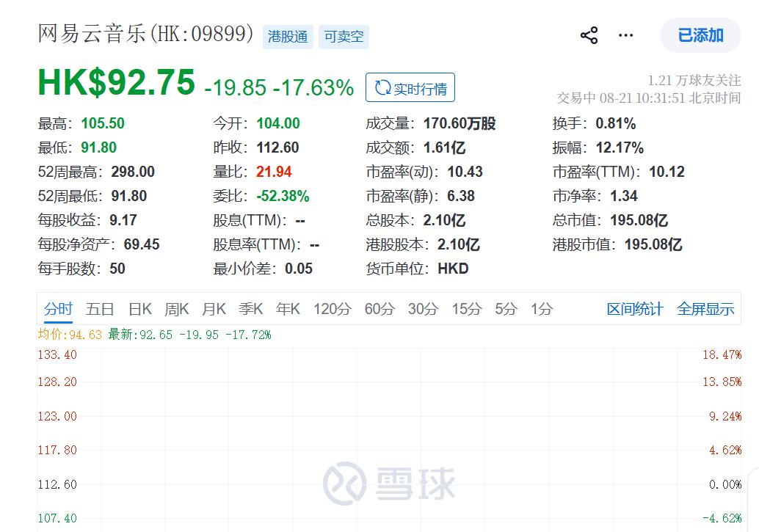Image resolution: width=759 pixels, height=532 pixels.
Task: Select the 分时 chart tab
Action: tap(58, 309)
